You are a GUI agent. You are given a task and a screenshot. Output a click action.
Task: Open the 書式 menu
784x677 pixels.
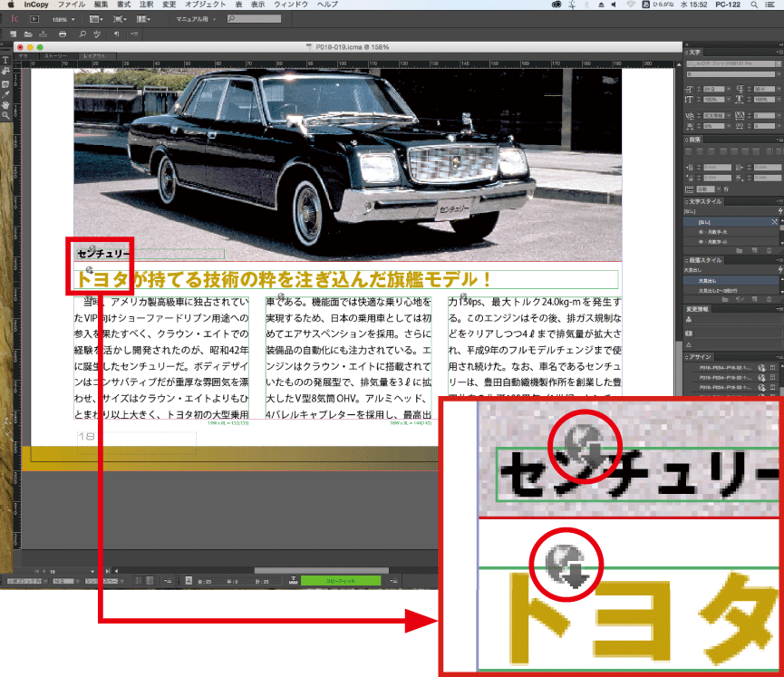pos(123,5)
